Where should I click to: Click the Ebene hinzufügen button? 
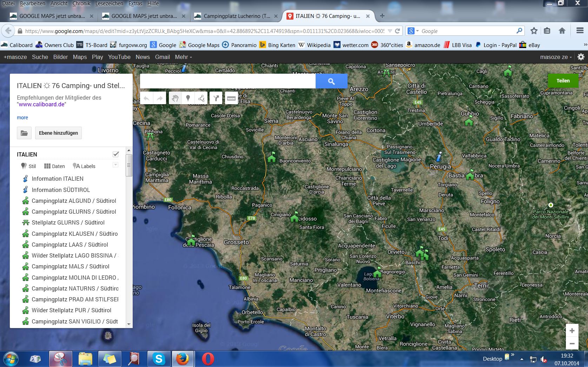coord(58,133)
